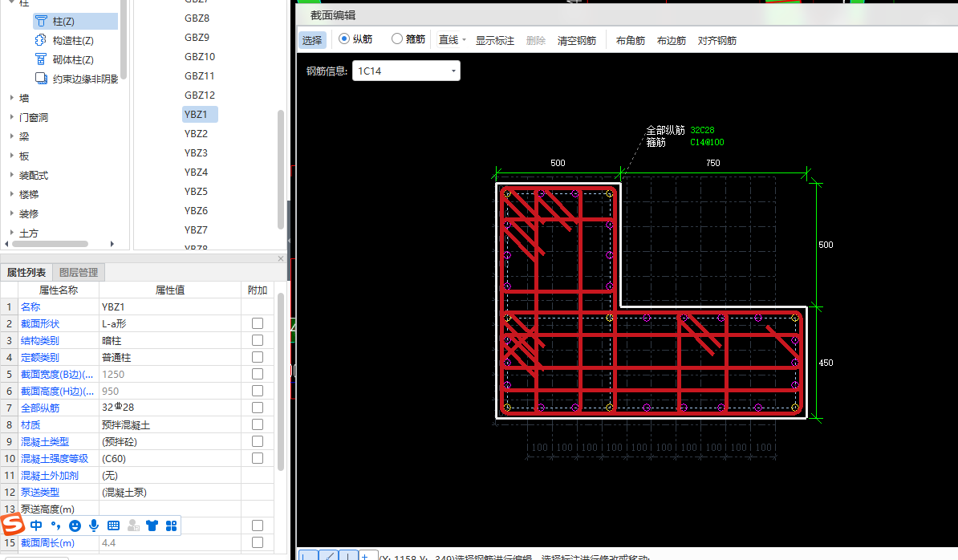Close the component list panel with X
The image size is (958, 560).
tap(281, 259)
